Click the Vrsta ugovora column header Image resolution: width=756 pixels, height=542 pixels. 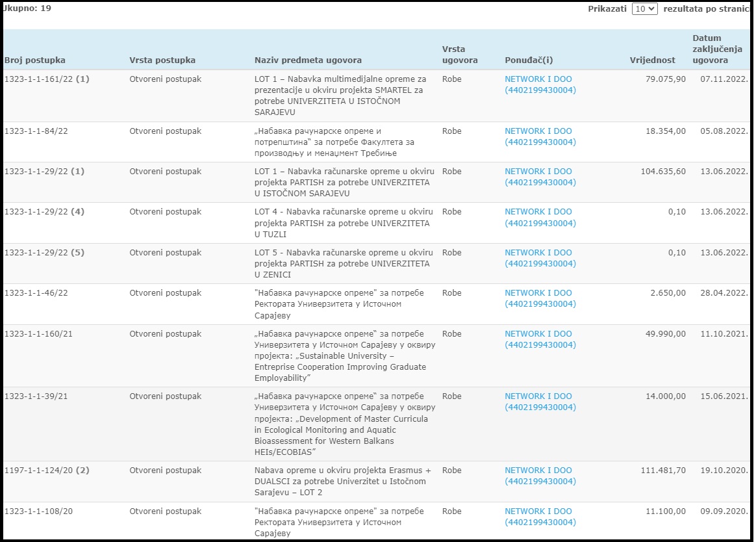pyautogui.click(x=460, y=55)
